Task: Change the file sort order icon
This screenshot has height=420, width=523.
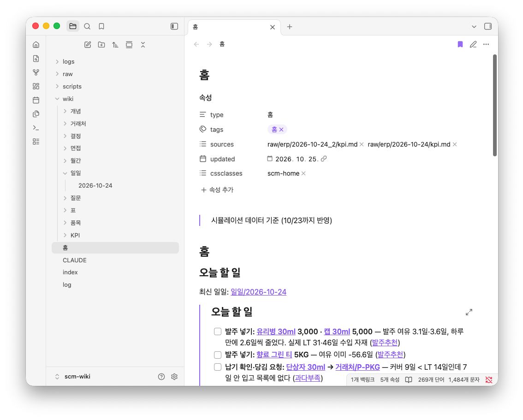Action: coord(115,45)
